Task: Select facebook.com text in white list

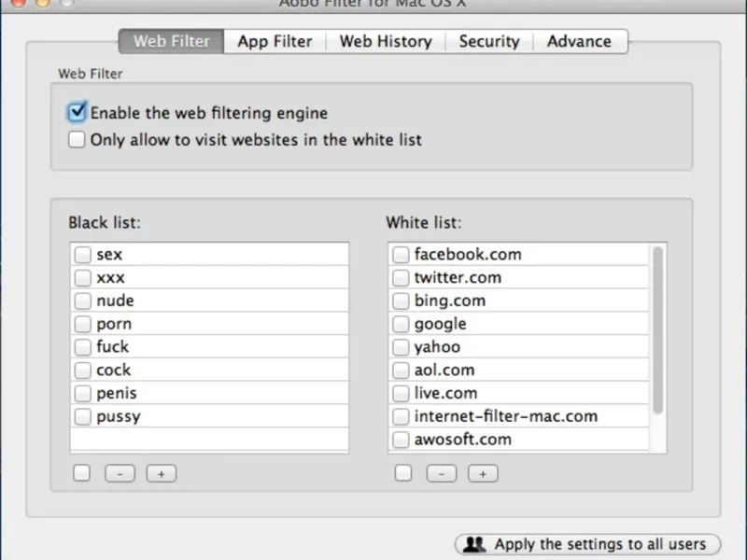Action: pos(468,254)
